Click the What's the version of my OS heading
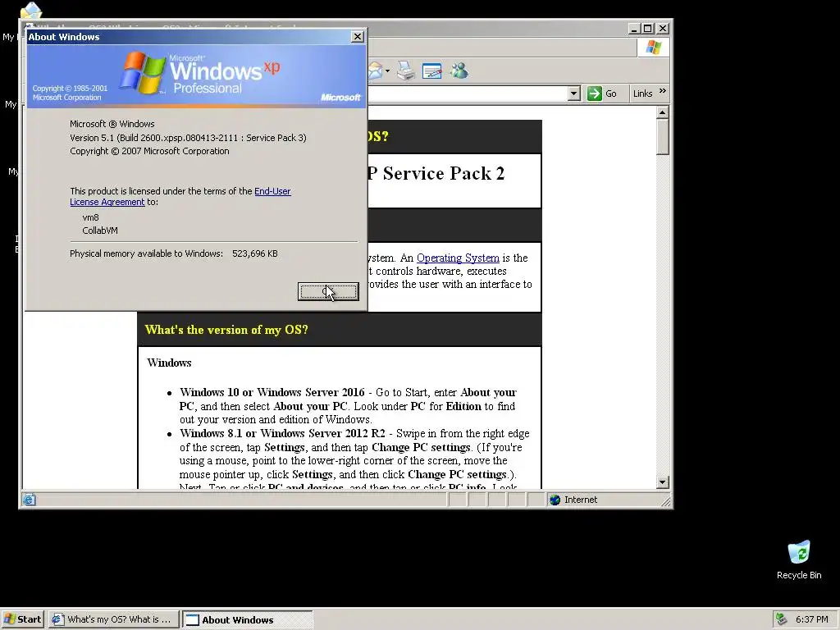Screen dimensions: 840x630 point(226,330)
